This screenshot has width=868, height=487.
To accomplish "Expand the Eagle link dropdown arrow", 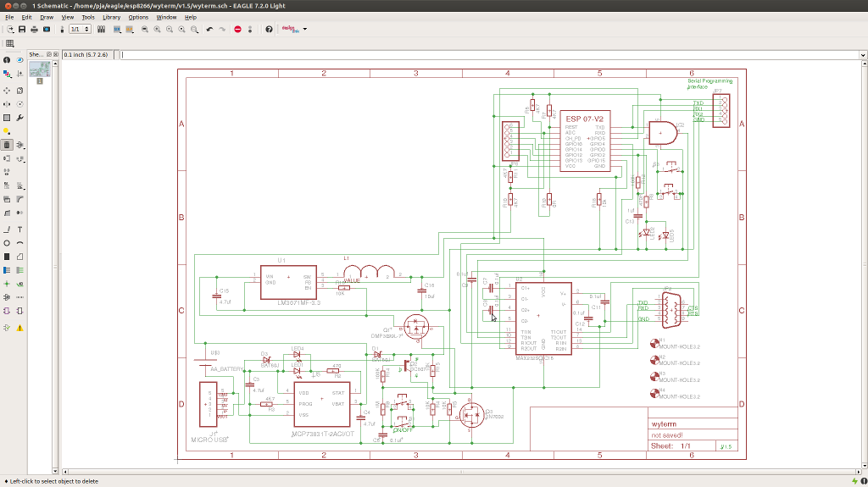I will [305, 29].
